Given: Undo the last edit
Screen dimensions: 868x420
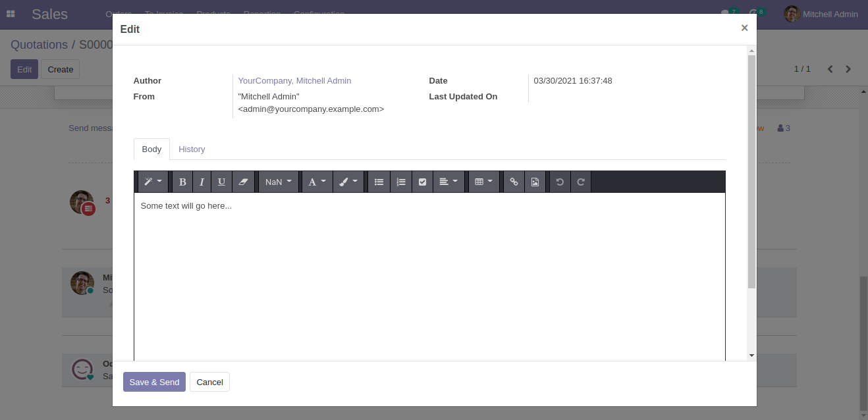Looking at the screenshot, I should click(560, 182).
